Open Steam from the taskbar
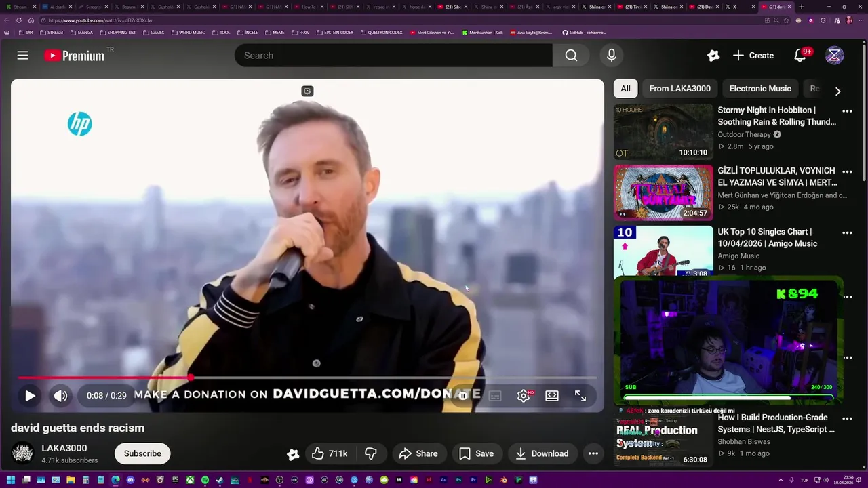 pyautogui.click(x=220, y=480)
